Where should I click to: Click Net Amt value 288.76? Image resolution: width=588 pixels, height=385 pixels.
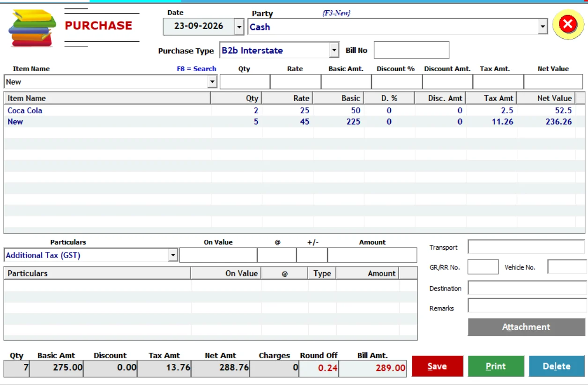pos(221,368)
